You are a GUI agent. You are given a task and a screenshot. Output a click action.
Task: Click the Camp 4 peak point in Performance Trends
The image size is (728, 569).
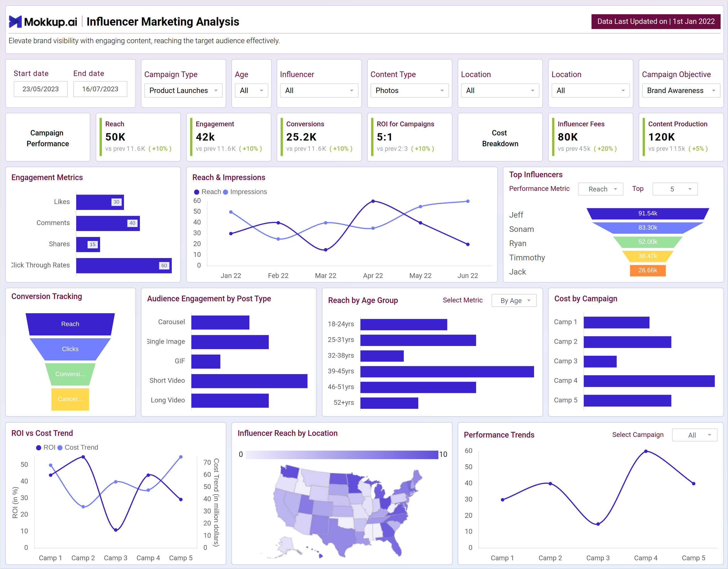(646, 451)
